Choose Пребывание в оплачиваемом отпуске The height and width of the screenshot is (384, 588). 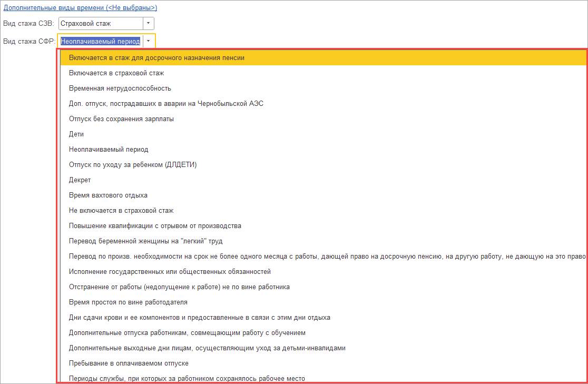[324, 363]
